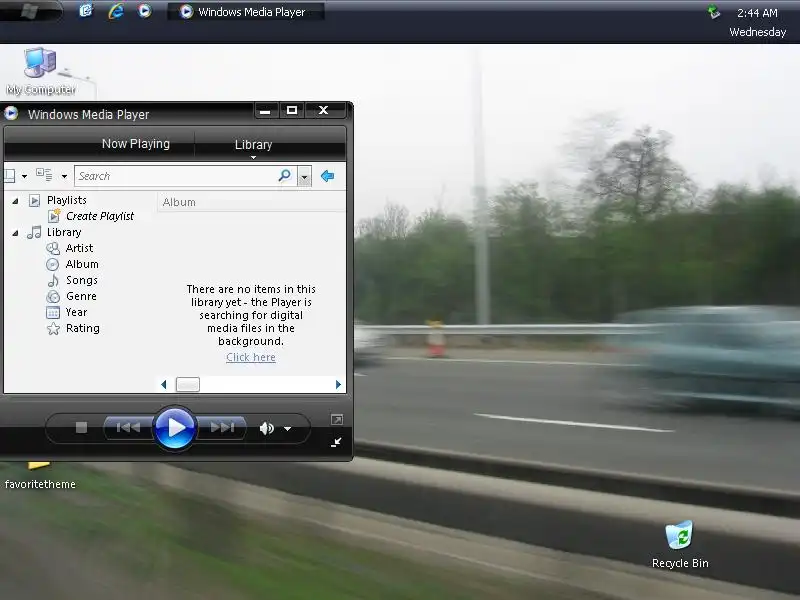Run search with the magnifying glass icon
Viewport: 800px width, 600px height.
(x=285, y=176)
